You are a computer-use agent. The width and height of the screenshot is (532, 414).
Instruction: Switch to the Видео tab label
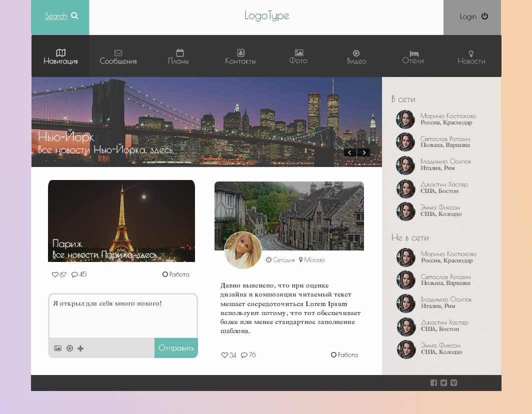[x=356, y=61]
